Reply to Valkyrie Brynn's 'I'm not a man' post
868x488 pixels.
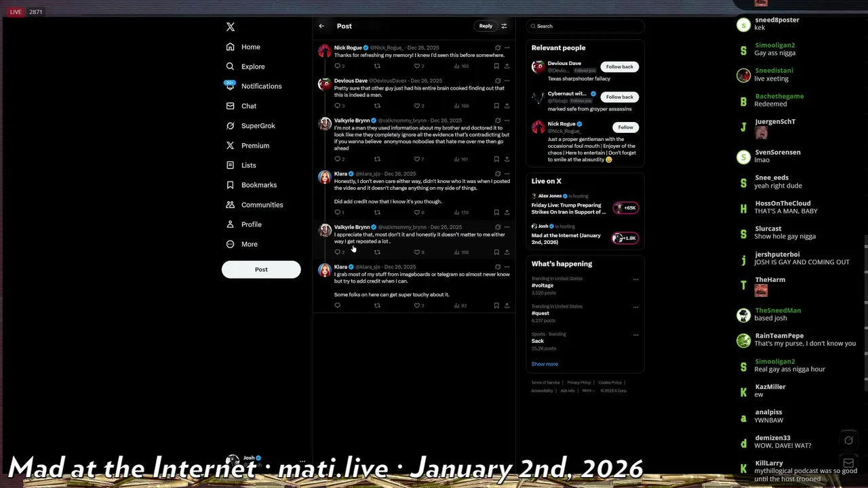click(x=337, y=159)
